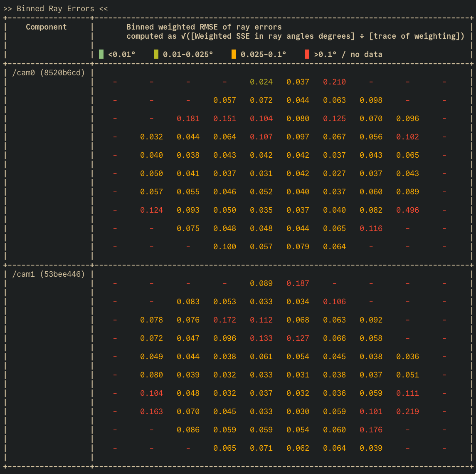Click the value 0.082

tap(371, 210)
